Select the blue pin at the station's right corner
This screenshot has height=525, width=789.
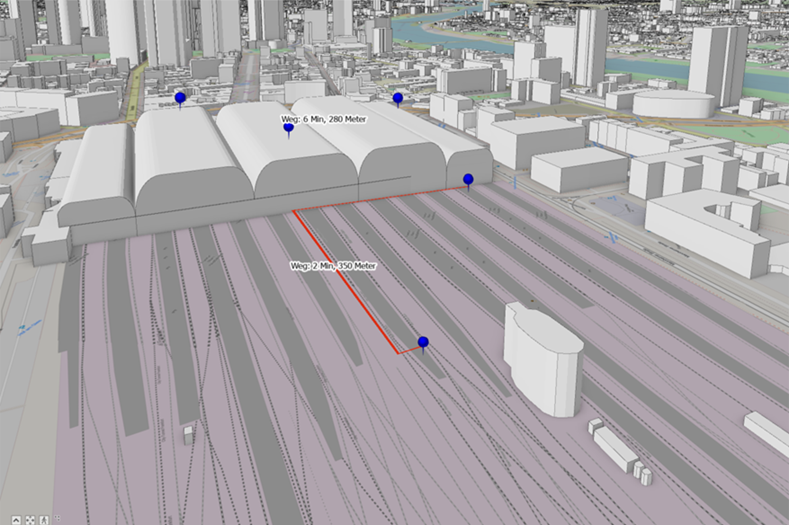(x=468, y=179)
